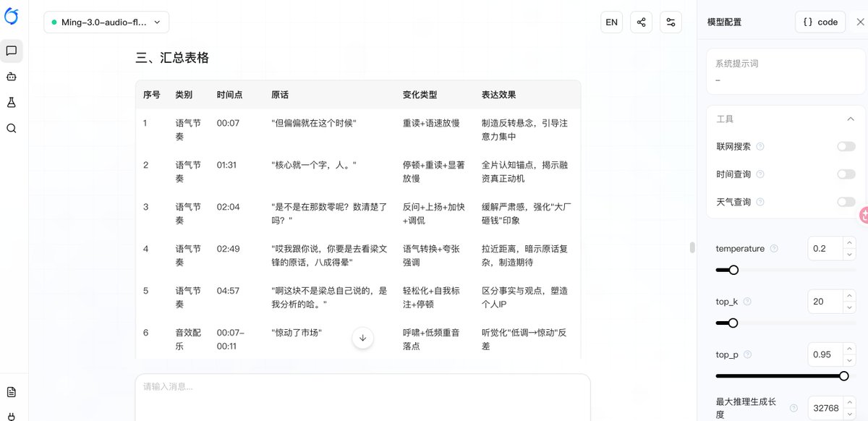Click the 类别 column header

point(184,95)
